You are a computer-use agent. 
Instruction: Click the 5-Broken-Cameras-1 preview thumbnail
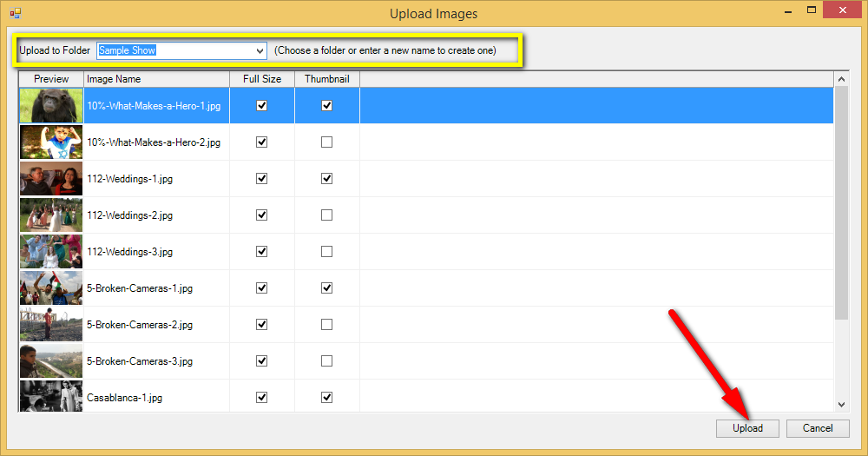51,288
